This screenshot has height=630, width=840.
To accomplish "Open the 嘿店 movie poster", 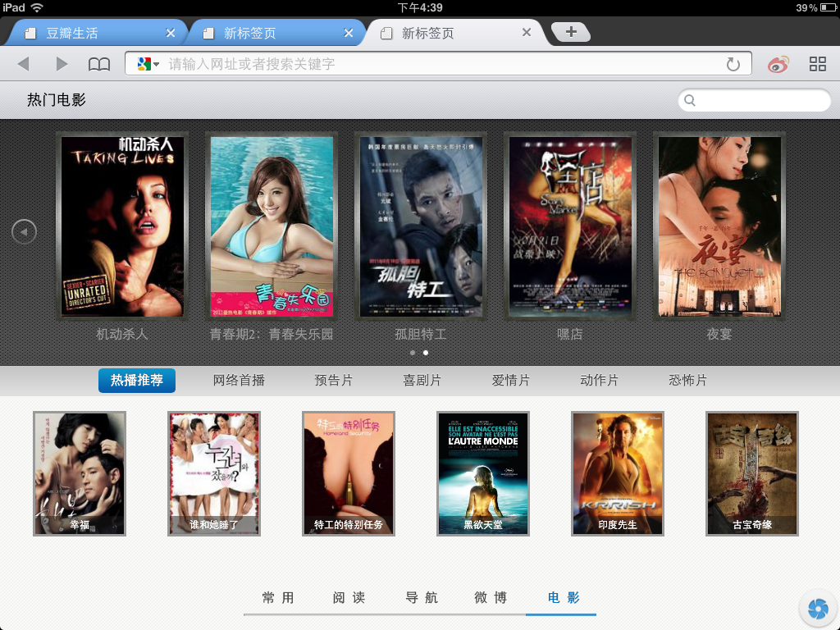I will coord(570,226).
